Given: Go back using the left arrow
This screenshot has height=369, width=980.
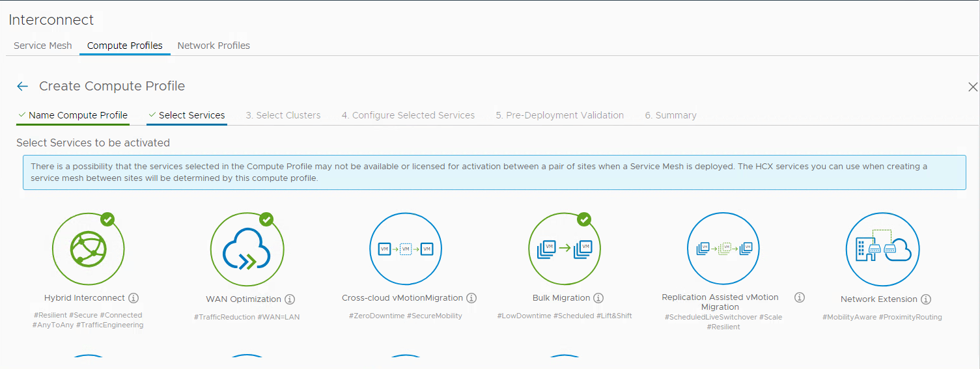Looking at the screenshot, I should [x=23, y=86].
